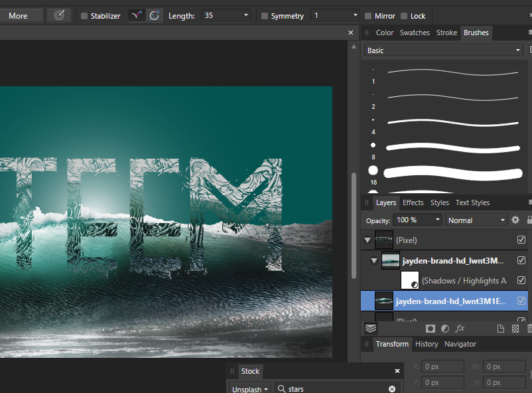Click the top (Pixel) layer thumbnail

click(383, 240)
